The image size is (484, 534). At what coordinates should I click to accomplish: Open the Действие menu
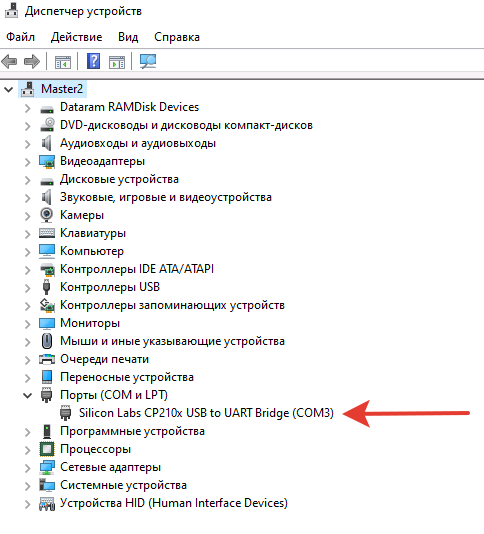[x=76, y=37]
